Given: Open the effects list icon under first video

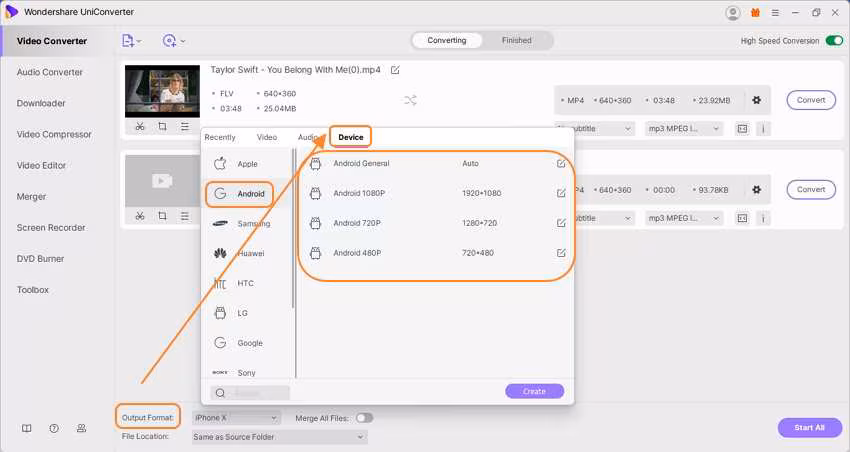Looking at the screenshot, I should tap(185, 126).
